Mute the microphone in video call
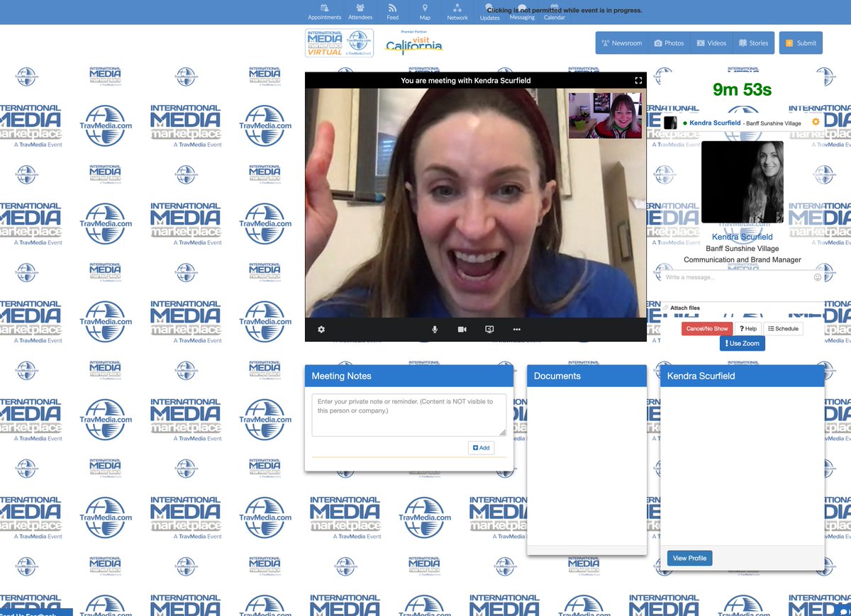851x616 pixels. 435,330
